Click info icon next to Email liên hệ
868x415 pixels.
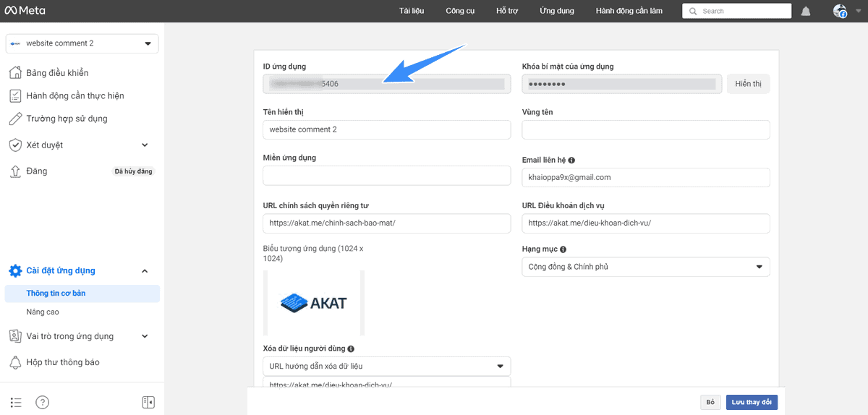(x=571, y=161)
